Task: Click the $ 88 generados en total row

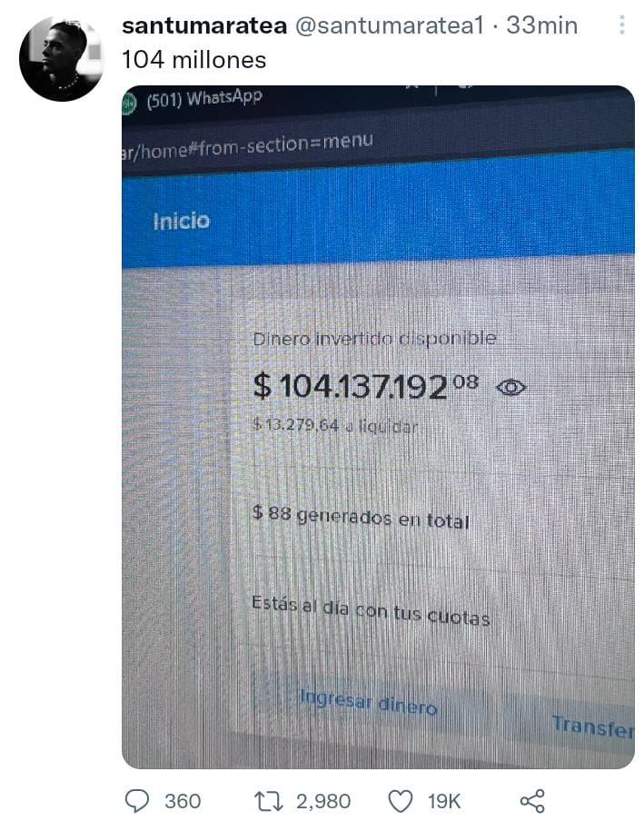Action: pos(361,518)
